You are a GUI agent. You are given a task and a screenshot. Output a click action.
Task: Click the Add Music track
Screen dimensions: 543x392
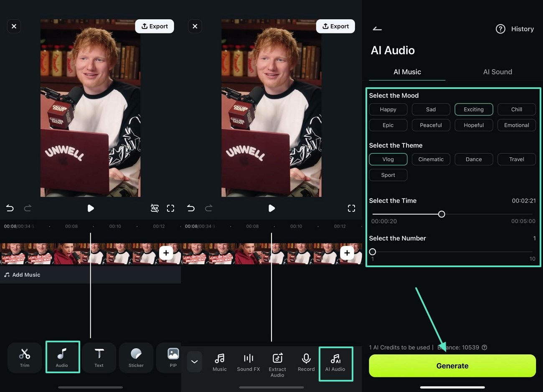click(x=90, y=275)
